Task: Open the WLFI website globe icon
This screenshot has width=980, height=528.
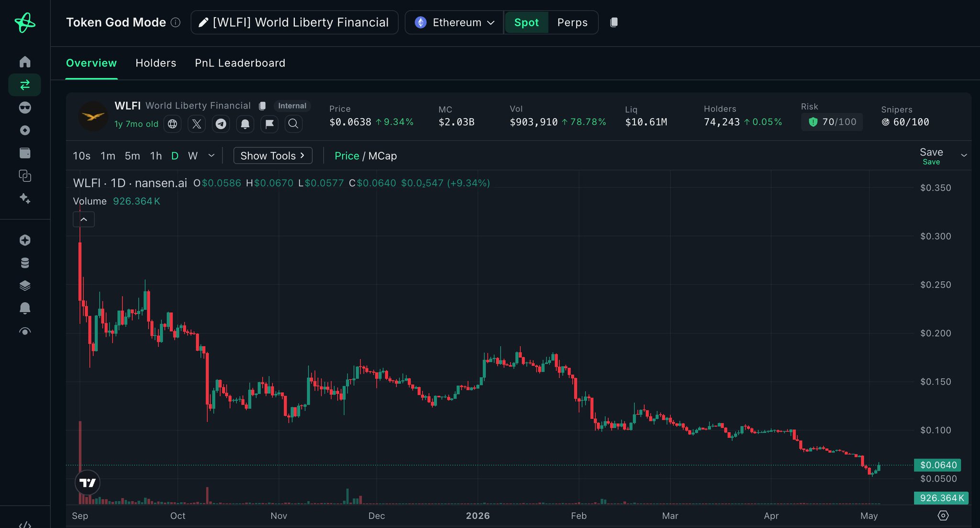Action: [172, 124]
